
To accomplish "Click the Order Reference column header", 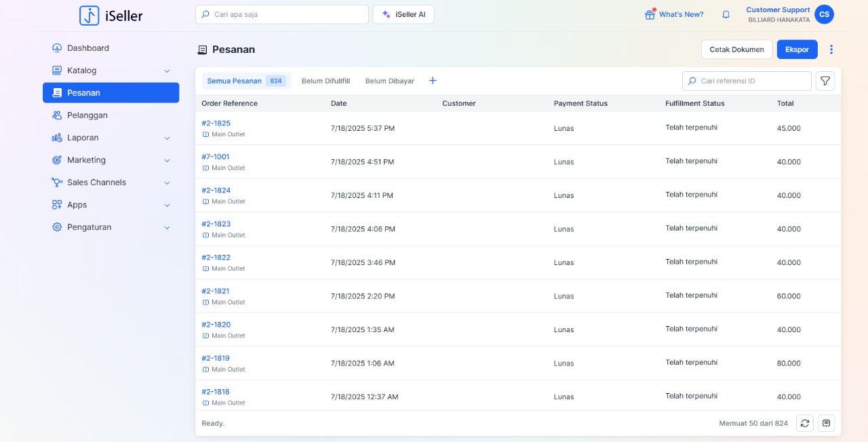I will (229, 104).
